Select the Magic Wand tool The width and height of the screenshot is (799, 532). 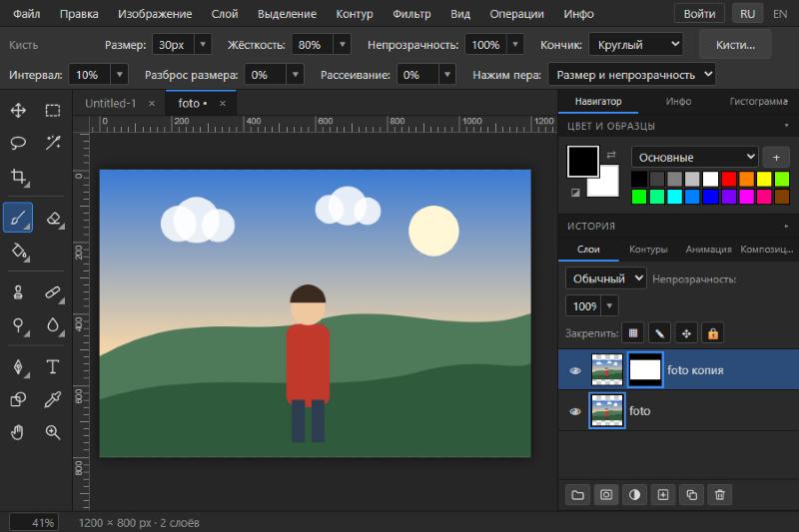pos(53,143)
